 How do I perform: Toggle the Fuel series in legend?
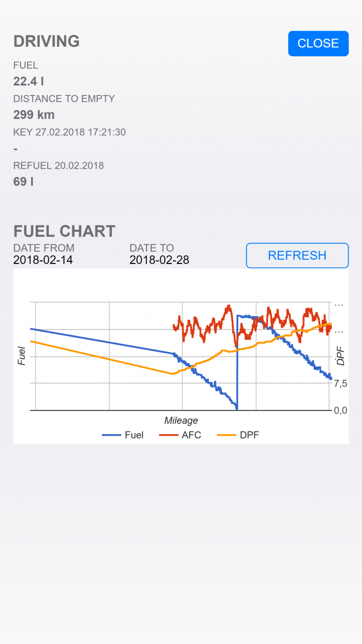[134, 435]
